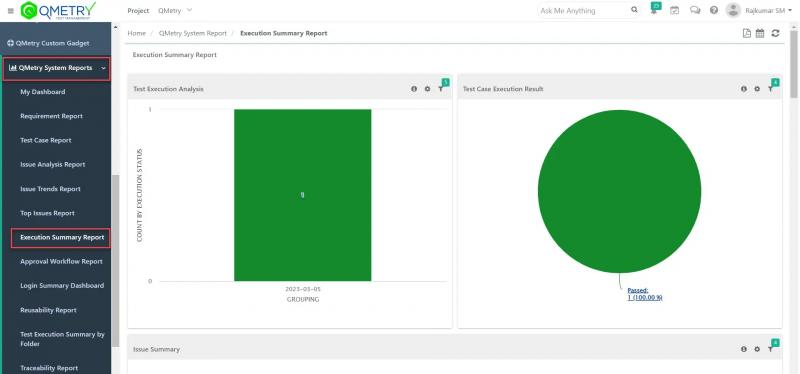Go to Home breadcrumb
800x374 pixels.
(x=136, y=33)
